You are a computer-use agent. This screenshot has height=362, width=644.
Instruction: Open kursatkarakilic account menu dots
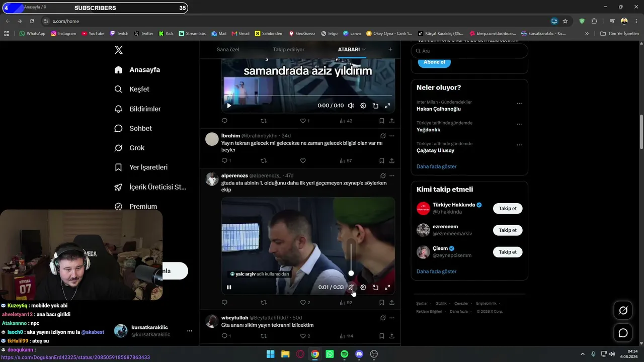point(190,331)
